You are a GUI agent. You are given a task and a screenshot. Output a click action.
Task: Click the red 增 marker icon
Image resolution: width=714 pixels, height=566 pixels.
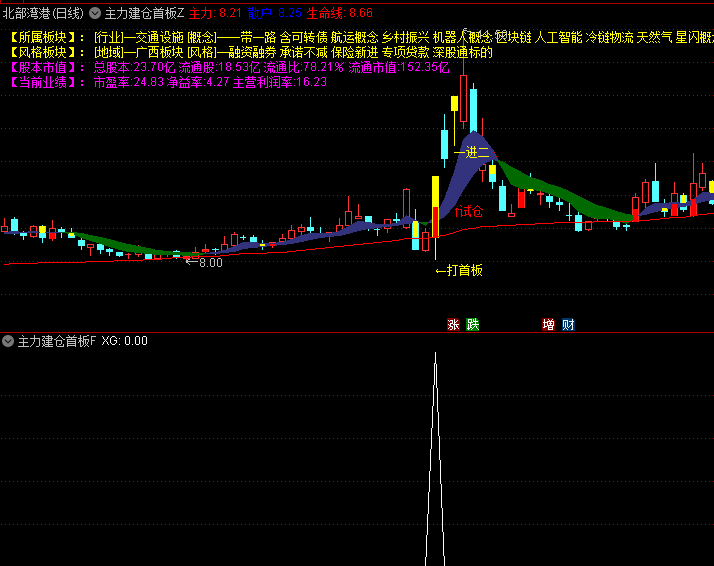pos(548,325)
